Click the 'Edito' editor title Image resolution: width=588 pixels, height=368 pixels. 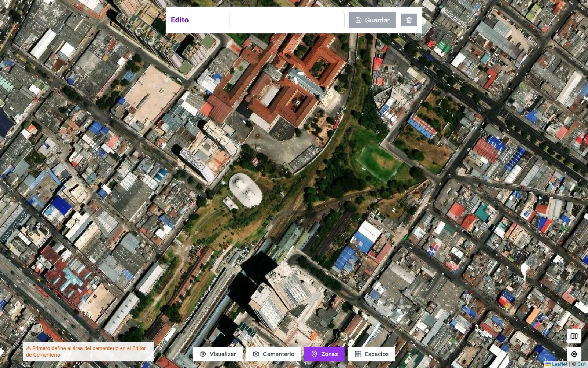[x=180, y=20]
